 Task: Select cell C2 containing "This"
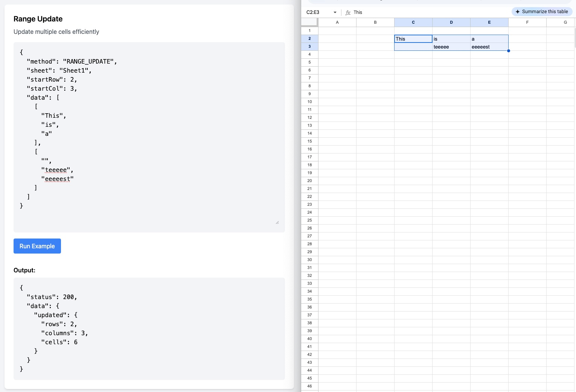tap(413, 39)
